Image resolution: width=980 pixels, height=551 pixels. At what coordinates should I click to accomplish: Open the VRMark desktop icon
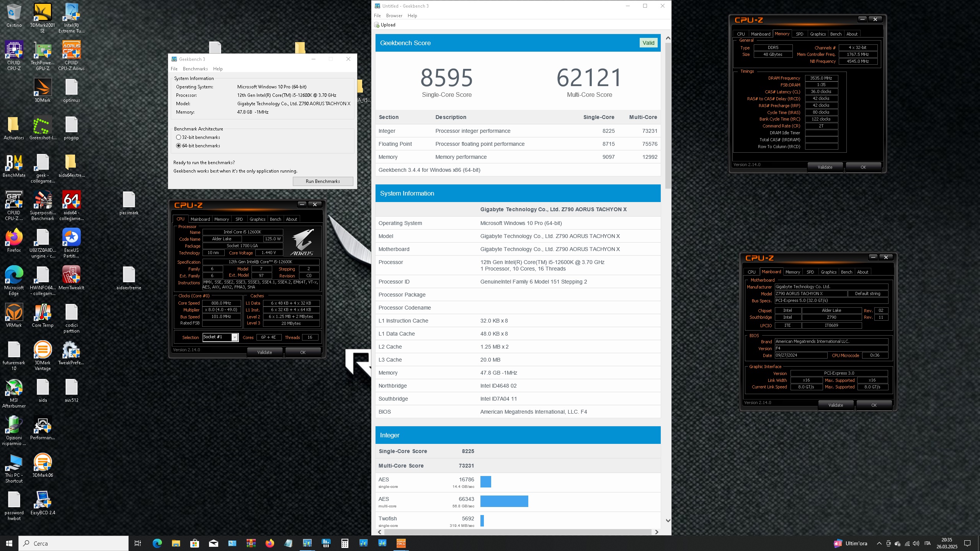click(14, 316)
